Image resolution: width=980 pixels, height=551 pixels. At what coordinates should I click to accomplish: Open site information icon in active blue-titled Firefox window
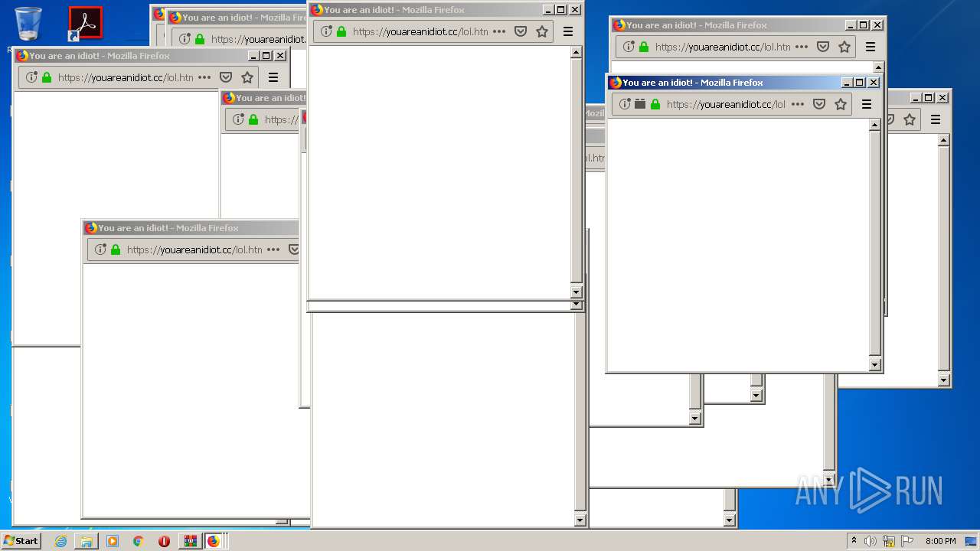click(625, 104)
